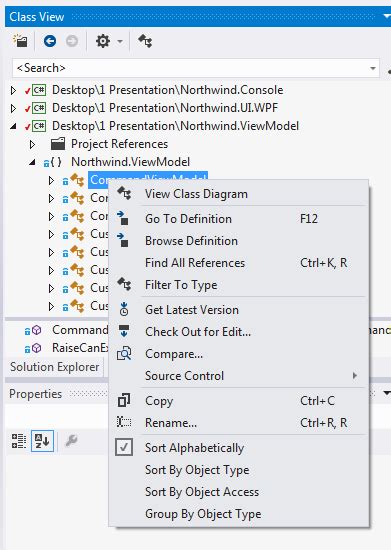Click the View Class Diagram toolbar icon

[145, 41]
